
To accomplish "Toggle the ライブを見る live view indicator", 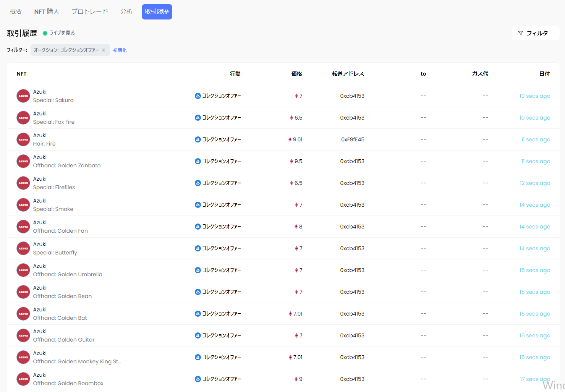I will coord(59,33).
